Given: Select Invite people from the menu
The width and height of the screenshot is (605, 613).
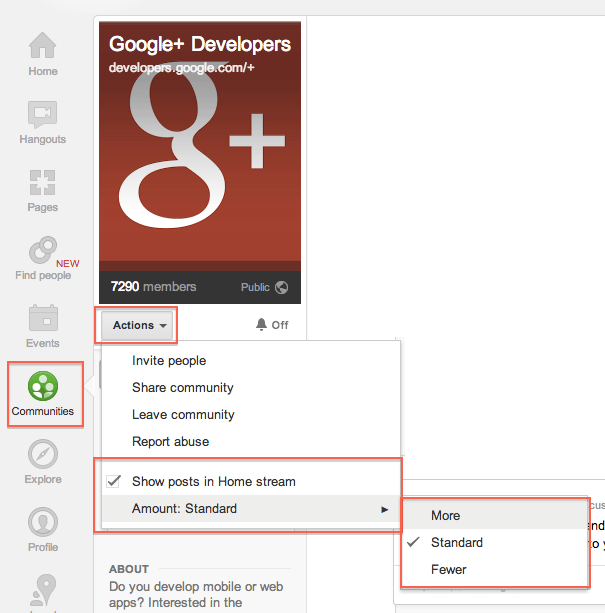Looking at the screenshot, I should (x=251, y=360).
